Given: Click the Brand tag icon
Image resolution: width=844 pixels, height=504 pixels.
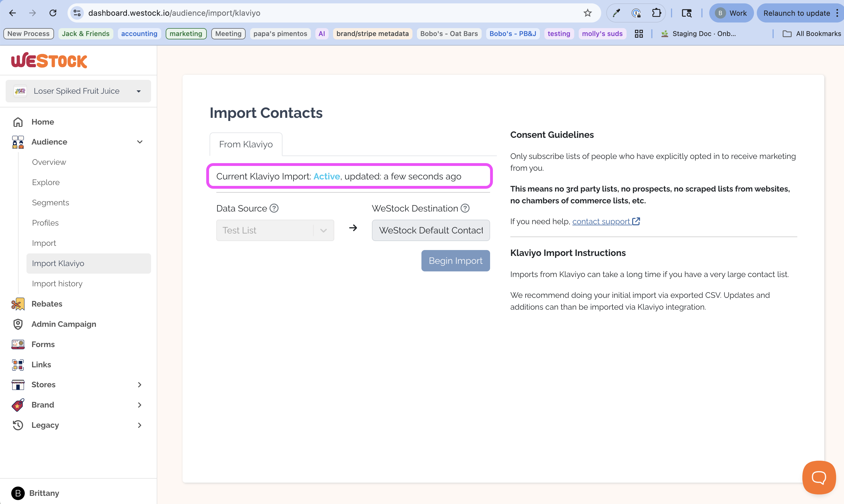Looking at the screenshot, I should click(x=18, y=405).
